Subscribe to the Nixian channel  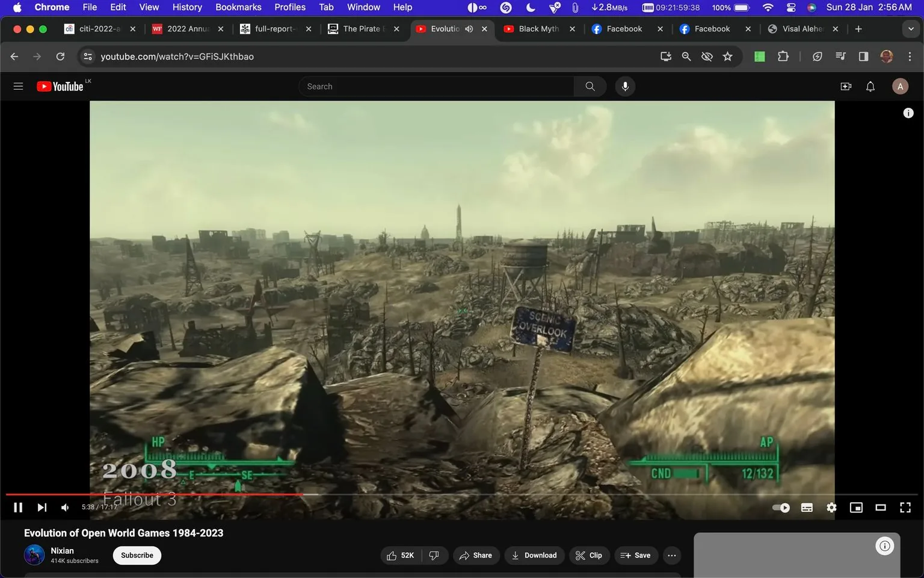click(137, 555)
